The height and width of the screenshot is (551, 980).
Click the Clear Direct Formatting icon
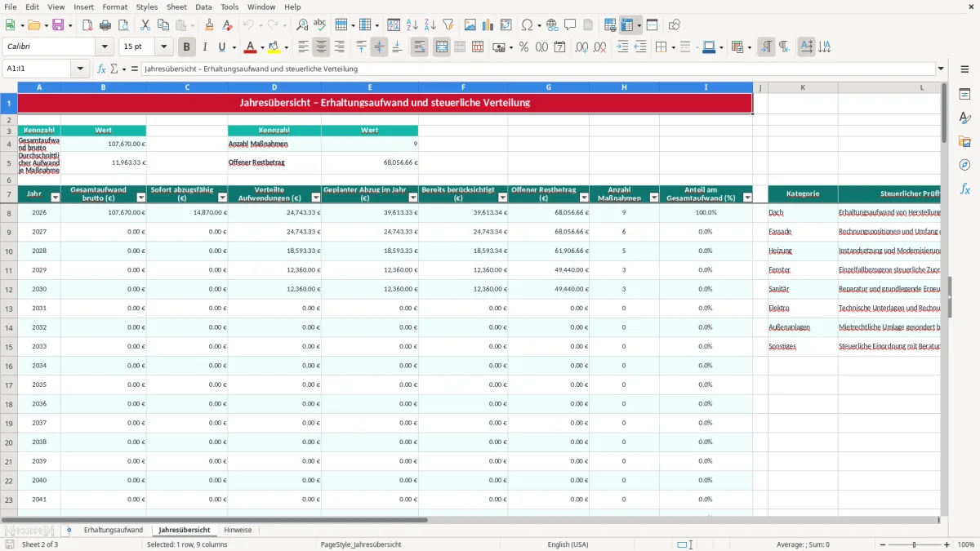pos(227,25)
